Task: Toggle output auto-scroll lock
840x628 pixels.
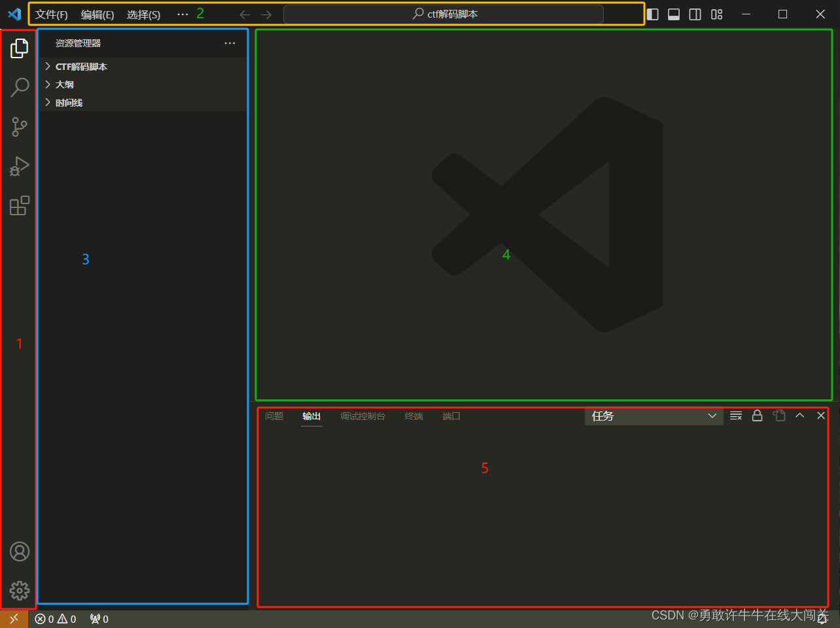Action: point(757,415)
